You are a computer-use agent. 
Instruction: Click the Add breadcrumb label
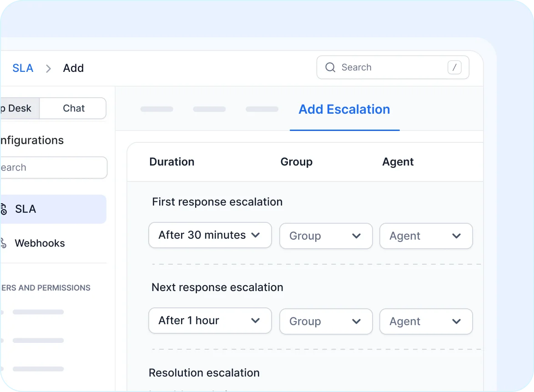tap(73, 68)
